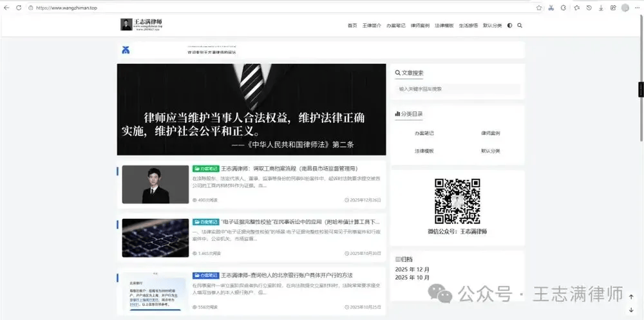644x320 pixels.
Task: Open the 2025 年 10 月 archive link
Action: coord(412,278)
